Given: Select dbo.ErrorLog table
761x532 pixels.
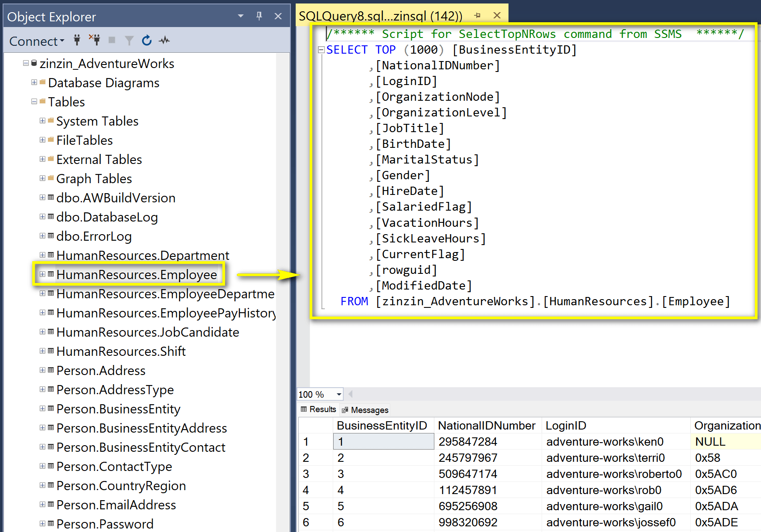Looking at the screenshot, I should click(x=94, y=236).
